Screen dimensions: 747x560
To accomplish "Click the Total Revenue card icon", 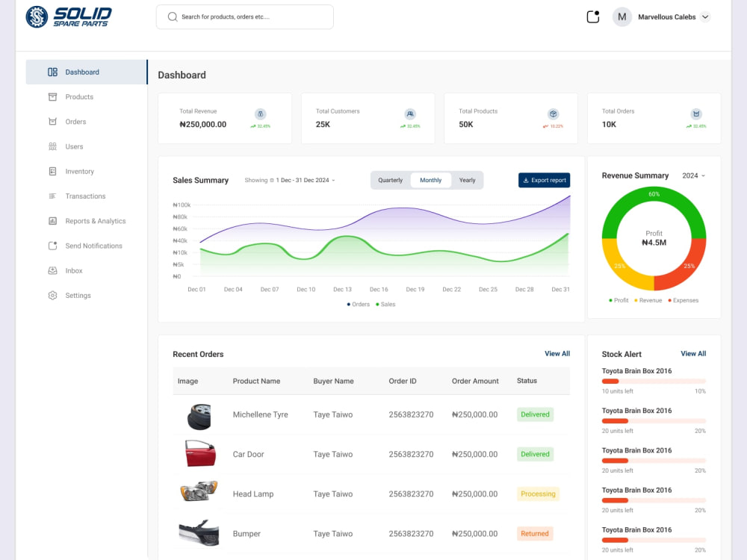I will pos(260,113).
